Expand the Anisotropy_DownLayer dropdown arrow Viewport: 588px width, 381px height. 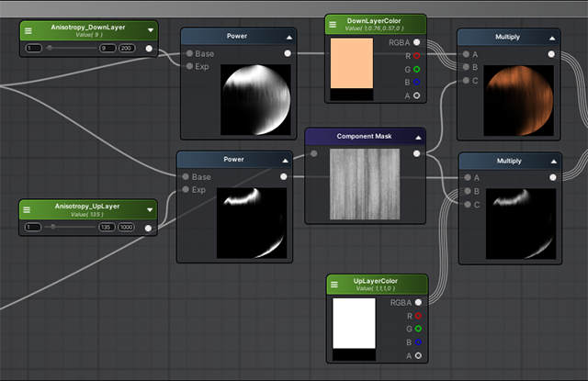pyautogui.click(x=150, y=30)
